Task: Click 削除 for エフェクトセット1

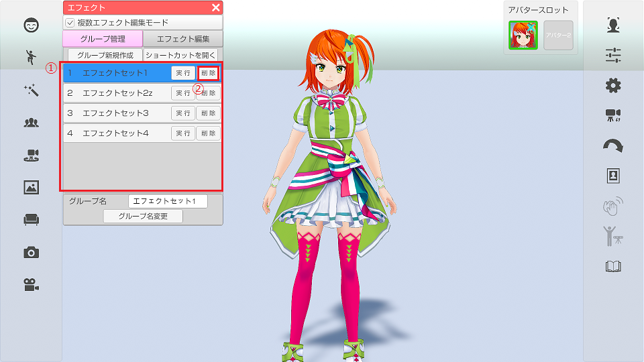Action: pos(208,73)
